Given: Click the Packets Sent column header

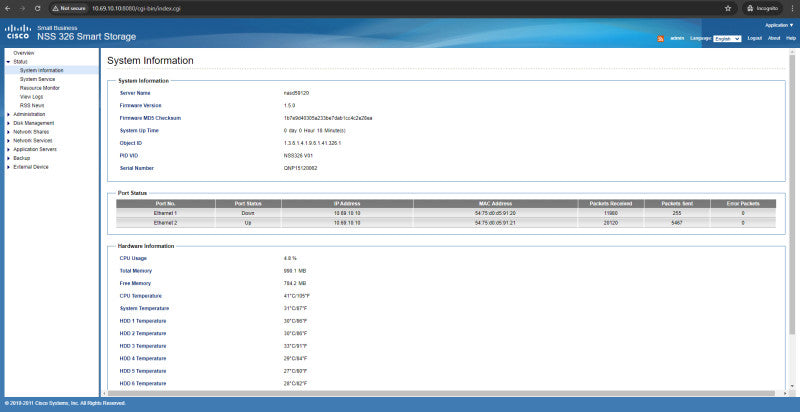Looking at the screenshot, I should click(677, 203).
